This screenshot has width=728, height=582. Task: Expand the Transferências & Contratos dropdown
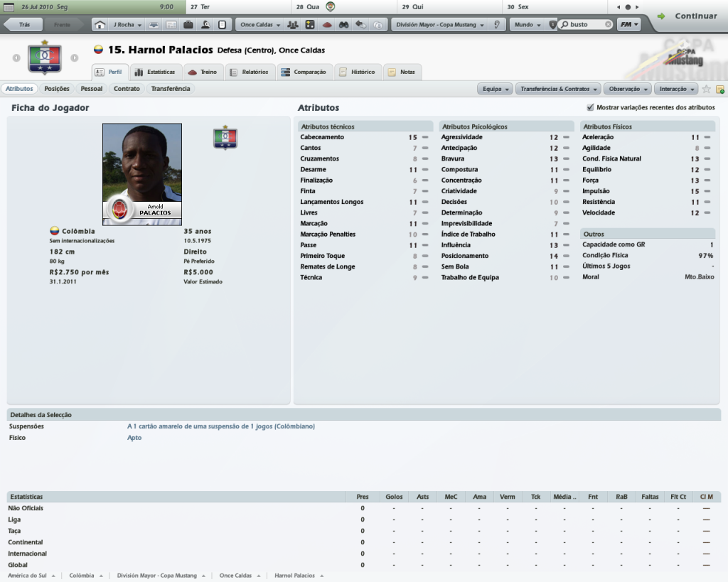point(558,90)
